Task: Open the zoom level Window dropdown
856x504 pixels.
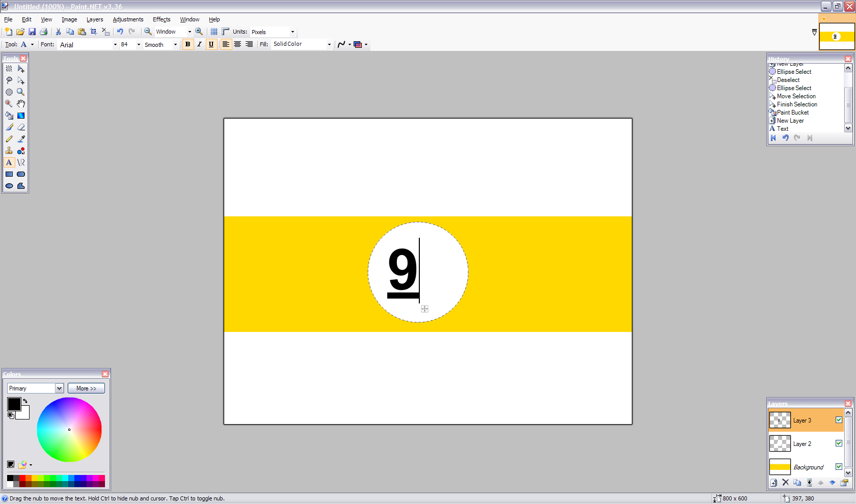Action: tap(190, 32)
